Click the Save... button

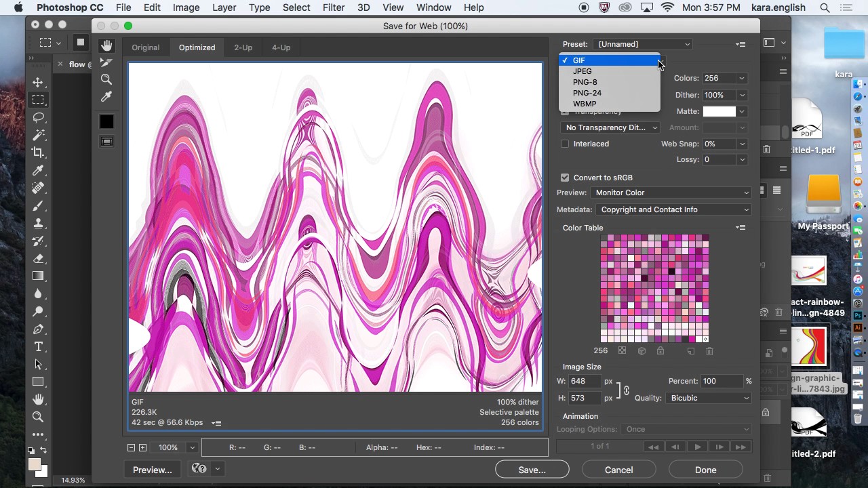tap(532, 470)
